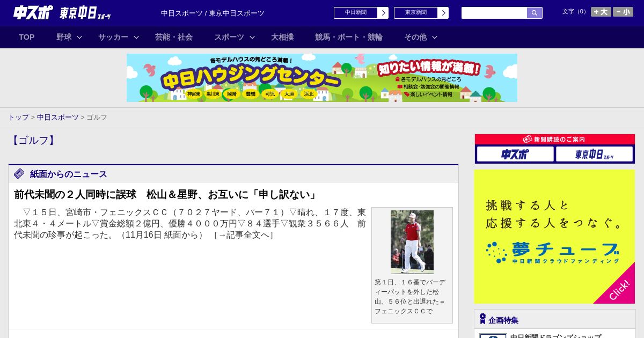
Task: Click the arrow next to 中日新聞 button
Action: pyautogui.click(x=383, y=13)
